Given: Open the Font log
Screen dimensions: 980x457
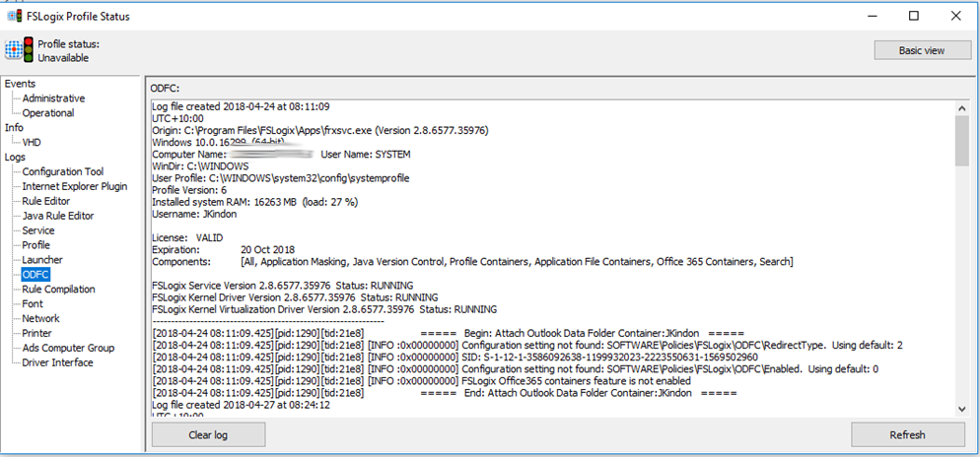Looking at the screenshot, I should click(x=33, y=304).
